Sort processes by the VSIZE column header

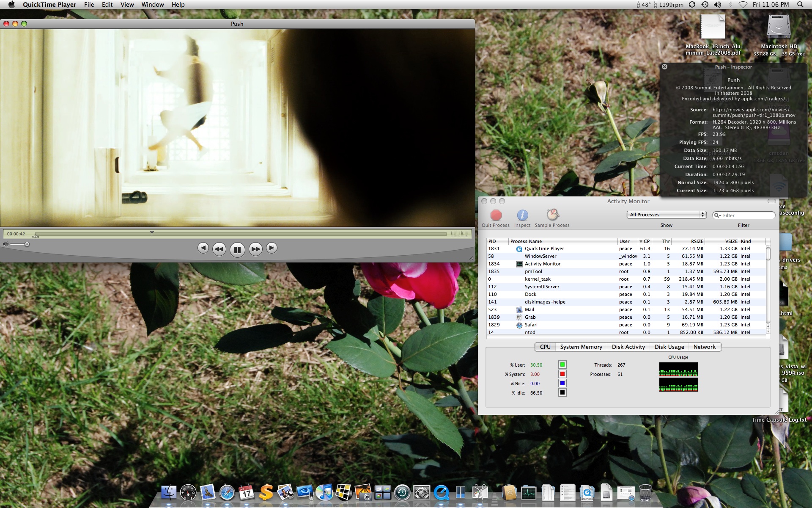pyautogui.click(x=722, y=241)
